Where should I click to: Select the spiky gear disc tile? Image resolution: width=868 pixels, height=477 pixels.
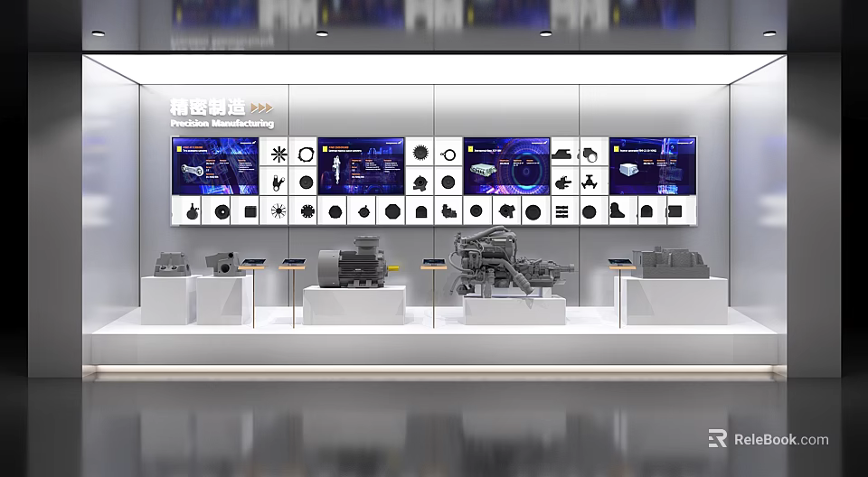point(420,152)
